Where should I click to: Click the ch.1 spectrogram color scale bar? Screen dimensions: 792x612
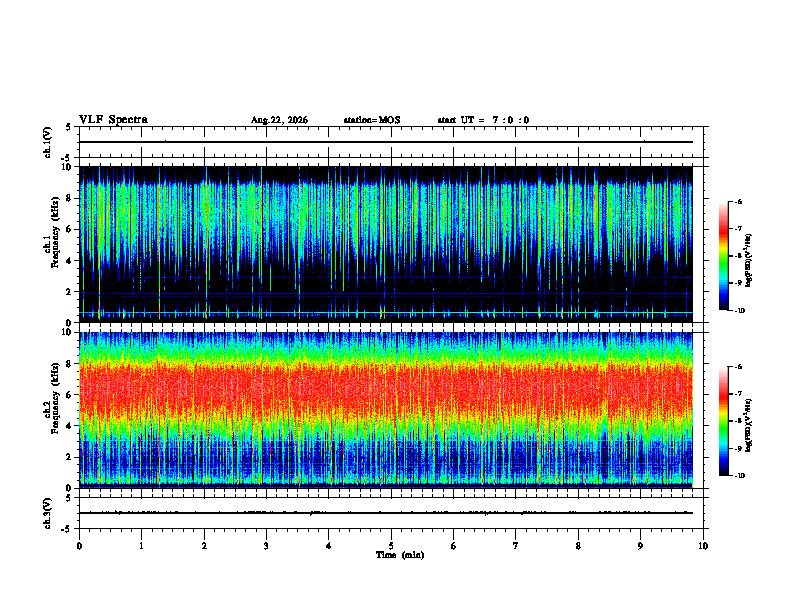723,256
